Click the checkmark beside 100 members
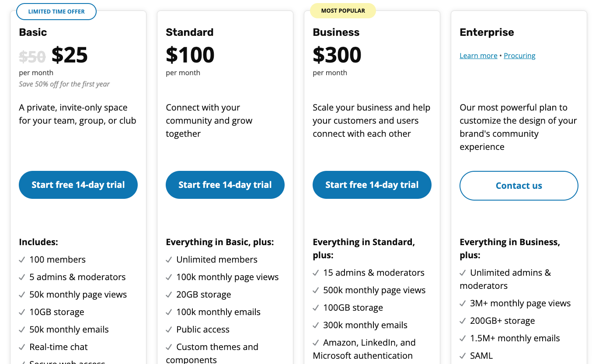Image resolution: width=592 pixels, height=364 pixels. [x=21, y=260]
